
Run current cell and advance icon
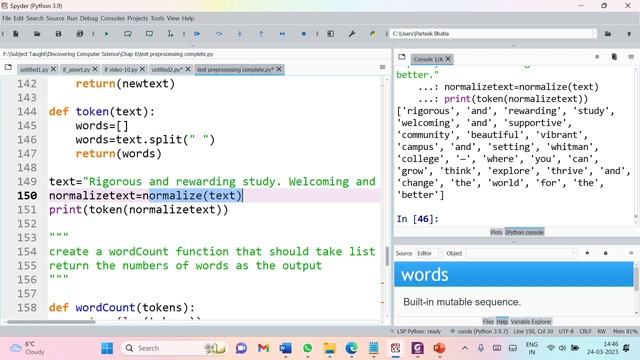tap(149, 34)
